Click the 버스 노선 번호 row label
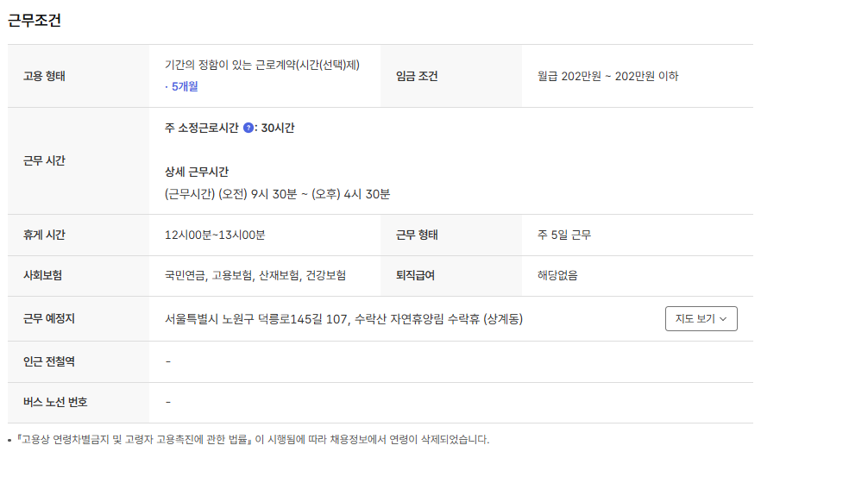Screen dimensions: 868x483 [55, 402]
